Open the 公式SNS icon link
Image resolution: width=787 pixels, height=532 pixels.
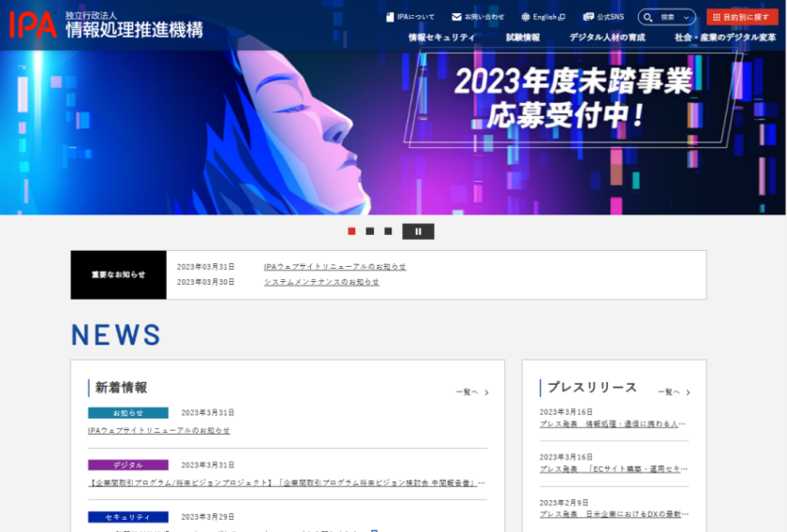coord(588,17)
